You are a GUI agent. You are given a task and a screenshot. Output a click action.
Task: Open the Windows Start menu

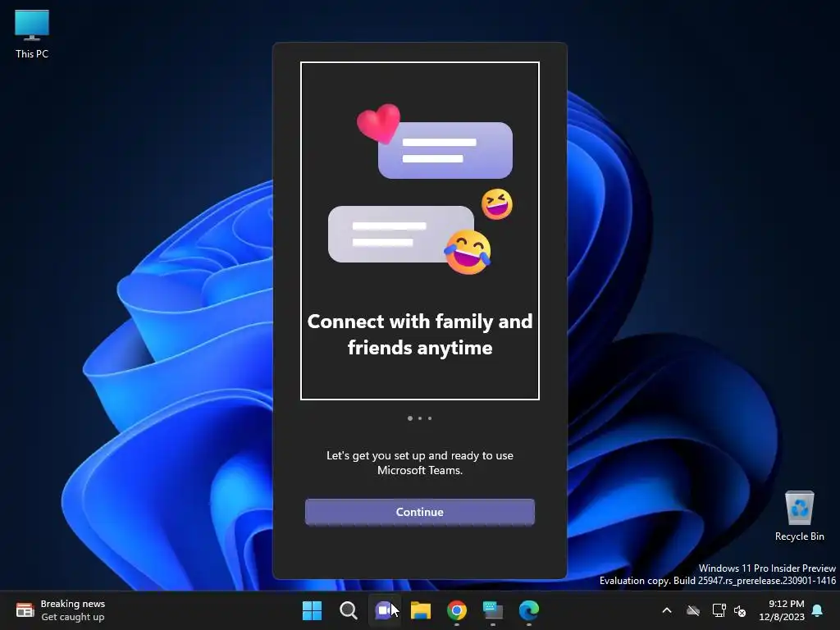pos(312,610)
